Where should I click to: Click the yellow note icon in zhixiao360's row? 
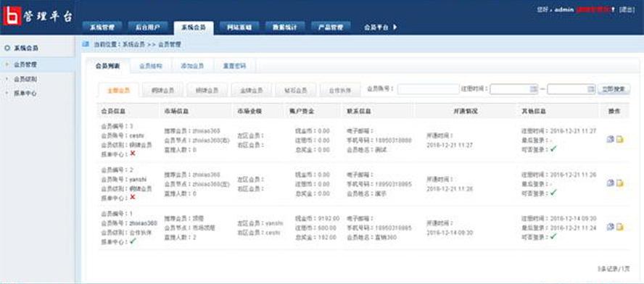tap(620, 227)
